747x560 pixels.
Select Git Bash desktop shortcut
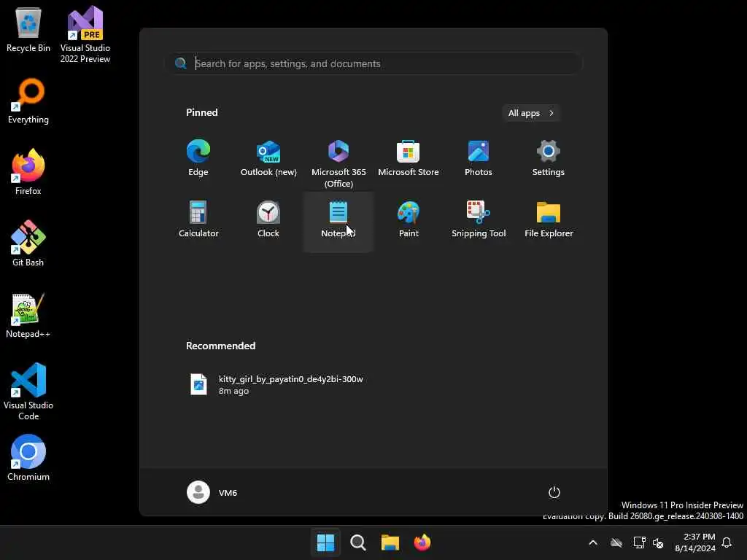pos(28,244)
